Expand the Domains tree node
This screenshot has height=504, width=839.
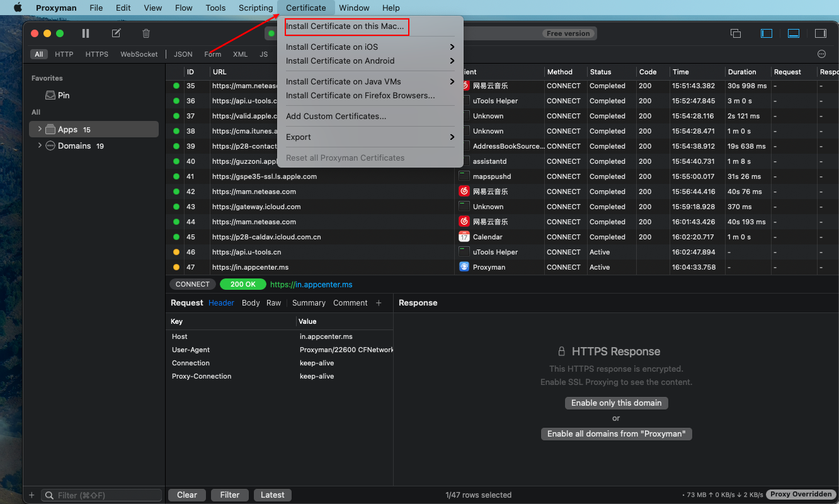point(40,146)
